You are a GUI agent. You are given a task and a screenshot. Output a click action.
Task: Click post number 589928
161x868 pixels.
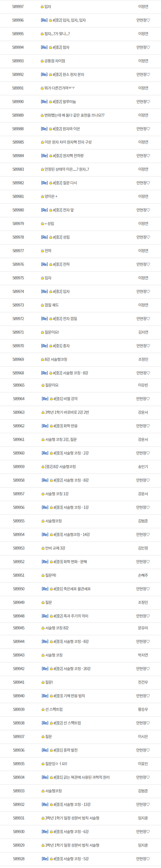tap(19, 859)
